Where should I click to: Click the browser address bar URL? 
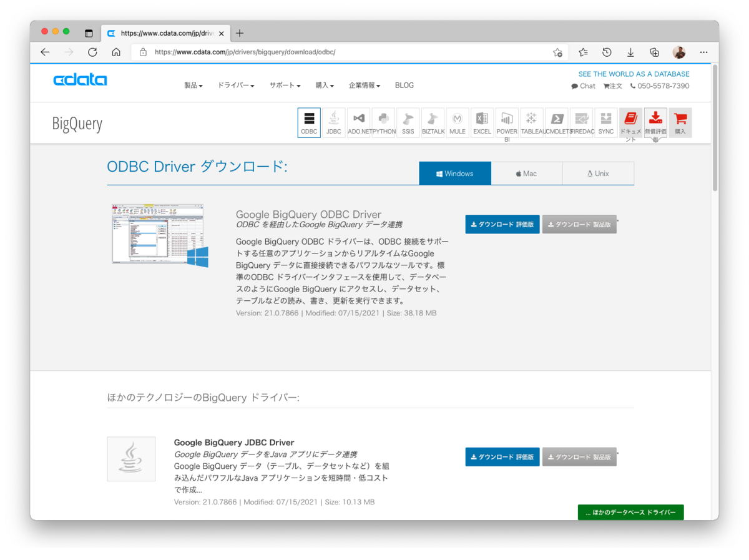tap(245, 52)
